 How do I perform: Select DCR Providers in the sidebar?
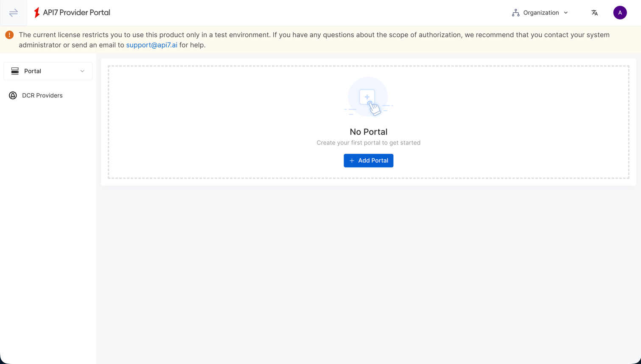tap(42, 95)
